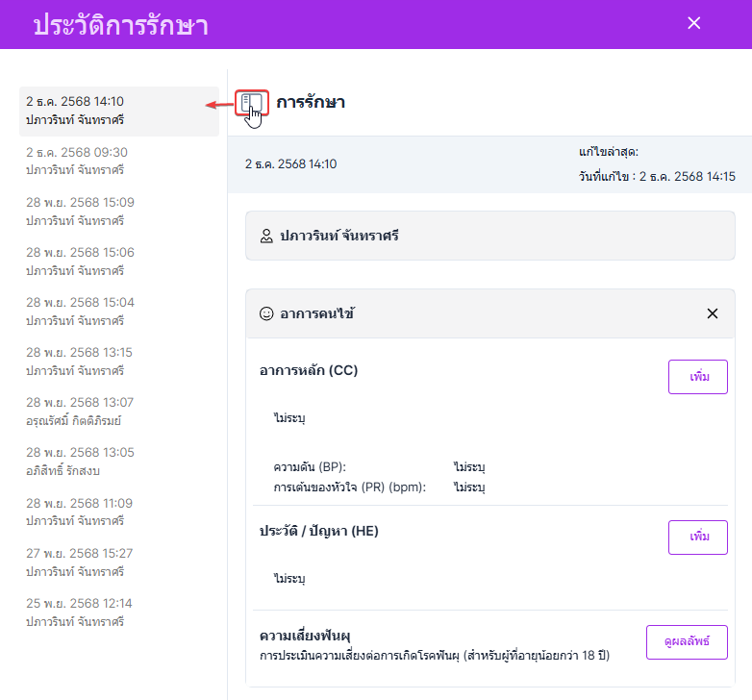Open อรุณรัศมิ์ กิตติภิรมย์ record at 13:07
The height and width of the screenshot is (700, 752).
[119, 412]
